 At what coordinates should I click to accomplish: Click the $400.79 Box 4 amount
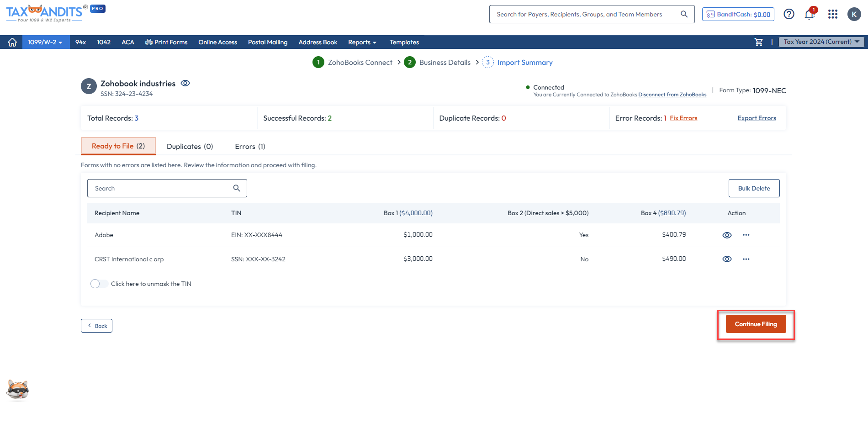(x=674, y=234)
